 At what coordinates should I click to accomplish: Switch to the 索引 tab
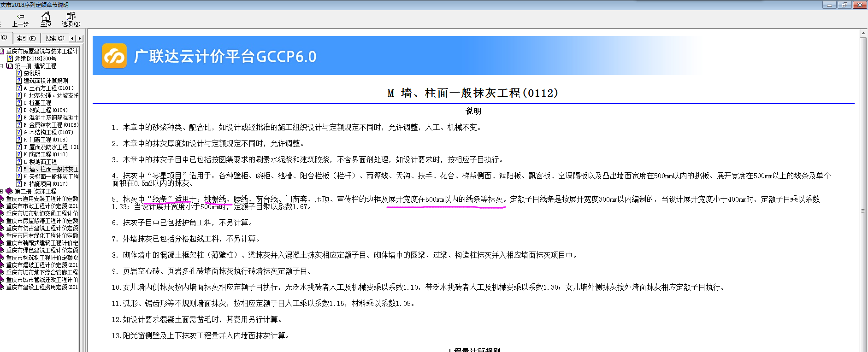click(26, 38)
